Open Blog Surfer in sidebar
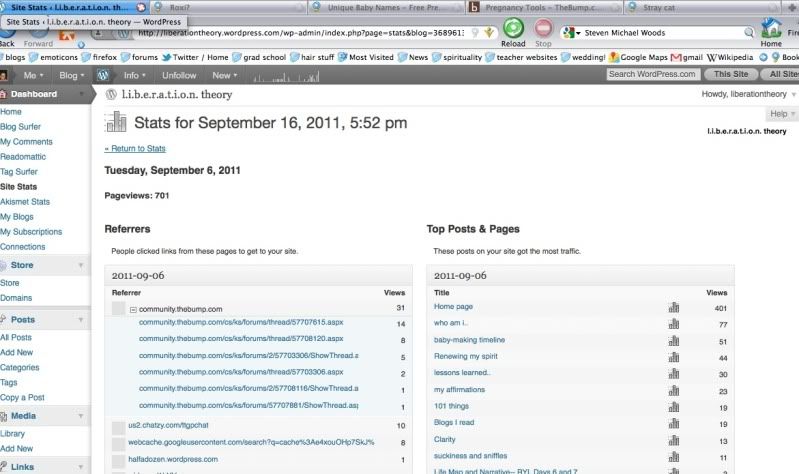 [x=20, y=126]
